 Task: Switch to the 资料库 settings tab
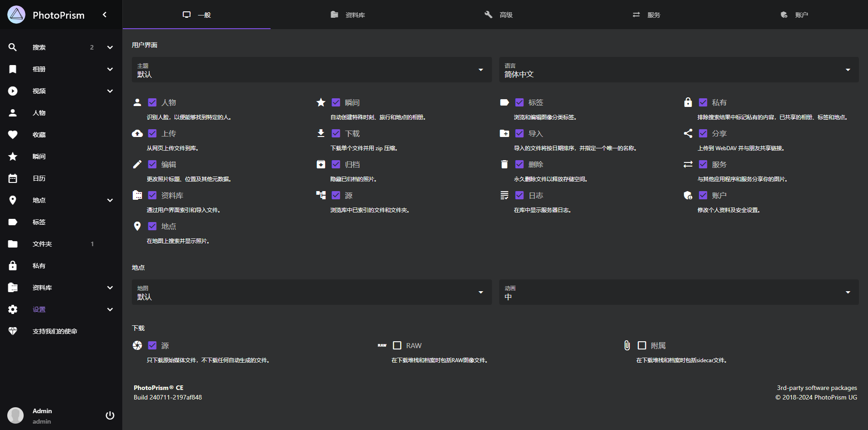[348, 15]
